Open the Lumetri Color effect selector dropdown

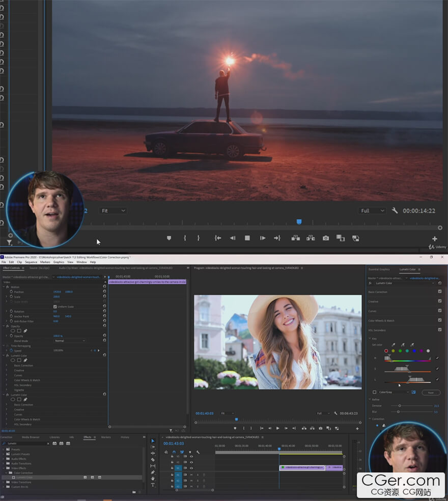(x=404, y=283)
